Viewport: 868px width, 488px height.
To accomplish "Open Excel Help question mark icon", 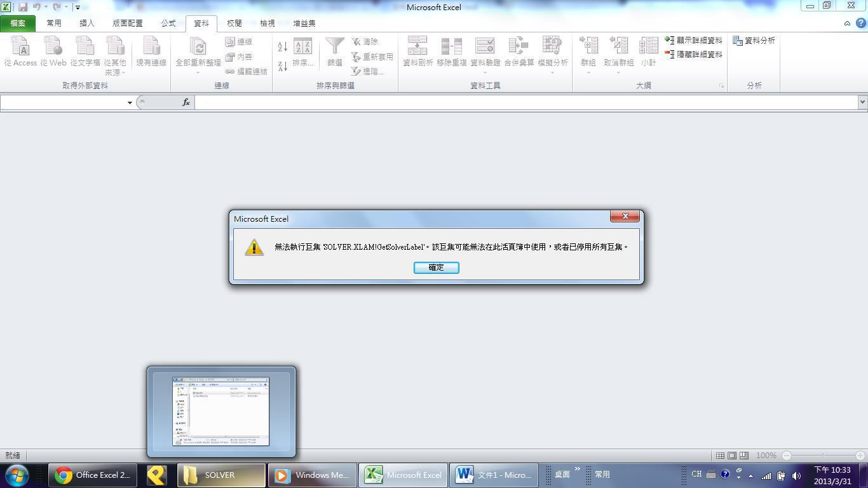I will click(x=860, y=23).
